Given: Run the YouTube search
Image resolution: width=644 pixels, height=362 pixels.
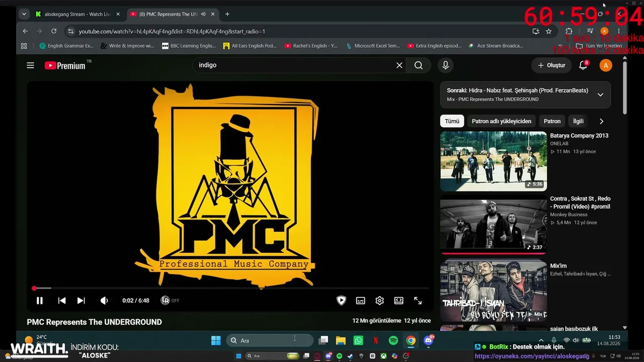Looking at the screenshot, I should [419, 65].
